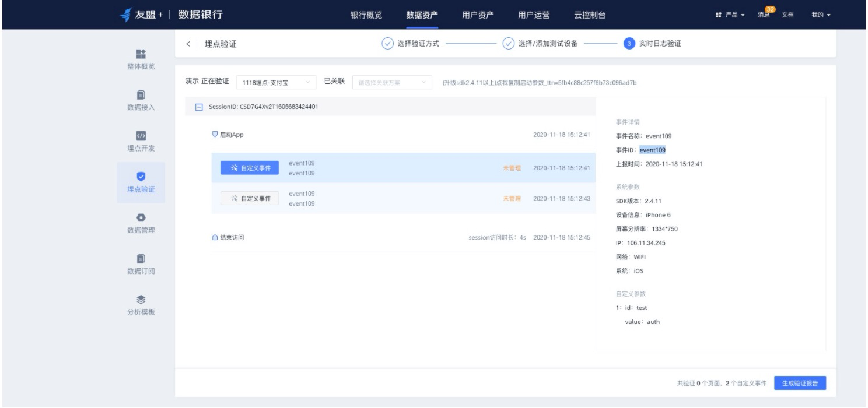Switch to 用户资产 tab
Image resolution: width=868 pixels, height=408 pixels.
coord(478,15)
